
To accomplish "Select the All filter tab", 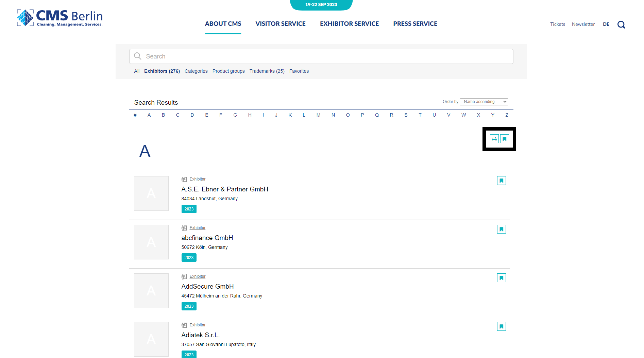I will (x=137, y=71).
